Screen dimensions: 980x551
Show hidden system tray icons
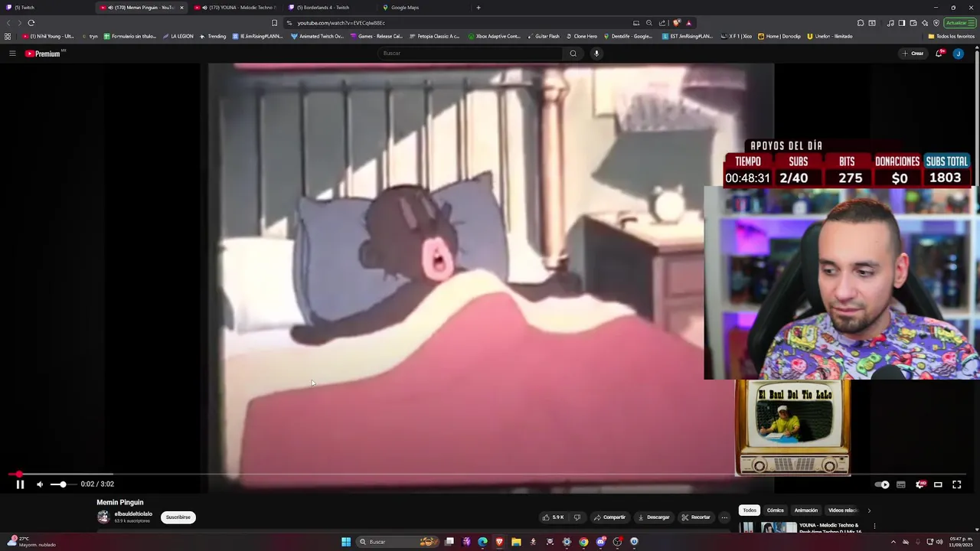(893, 542)
